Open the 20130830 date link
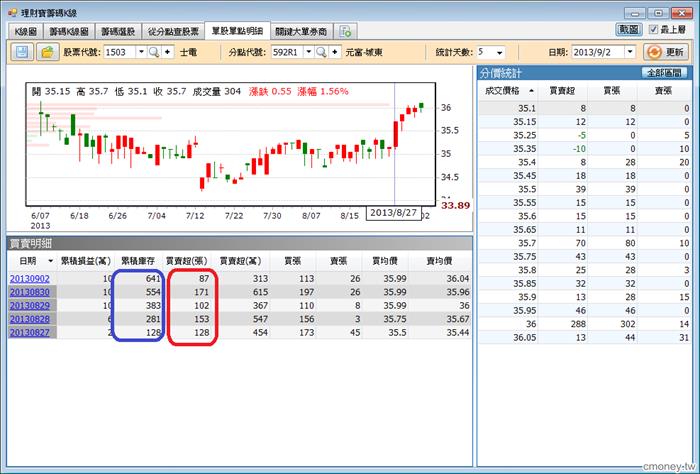This screenshot has height=474, width=700. pos(29,292)
